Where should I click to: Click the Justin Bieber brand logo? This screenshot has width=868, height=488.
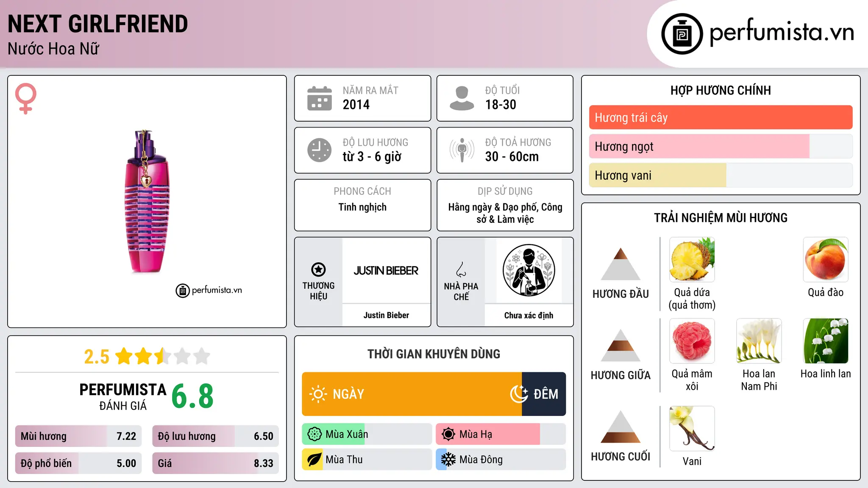click(386, 271)
